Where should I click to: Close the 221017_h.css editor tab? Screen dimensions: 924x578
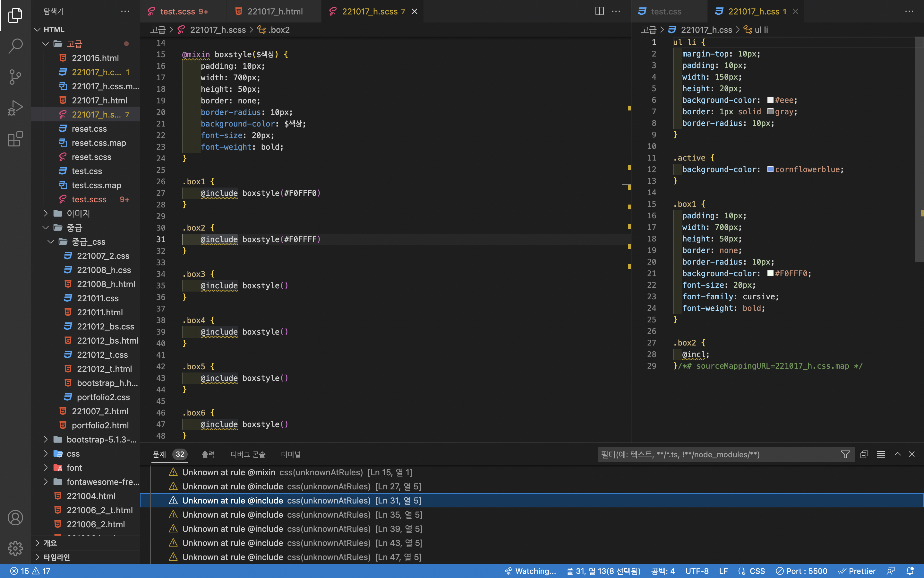[795, 12]
